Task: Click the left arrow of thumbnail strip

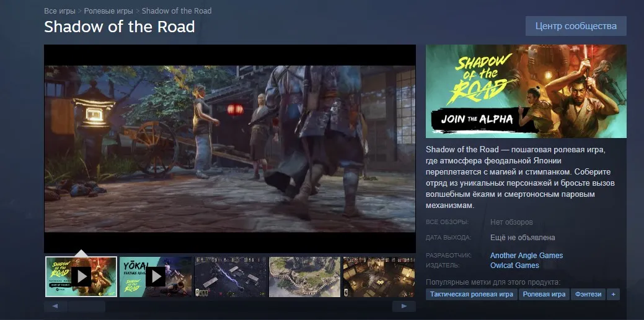Action: [55, 306]
